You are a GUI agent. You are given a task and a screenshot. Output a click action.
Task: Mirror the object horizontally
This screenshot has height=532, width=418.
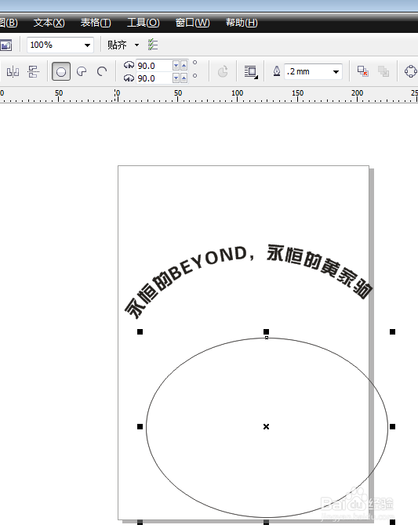pos(13,71)
